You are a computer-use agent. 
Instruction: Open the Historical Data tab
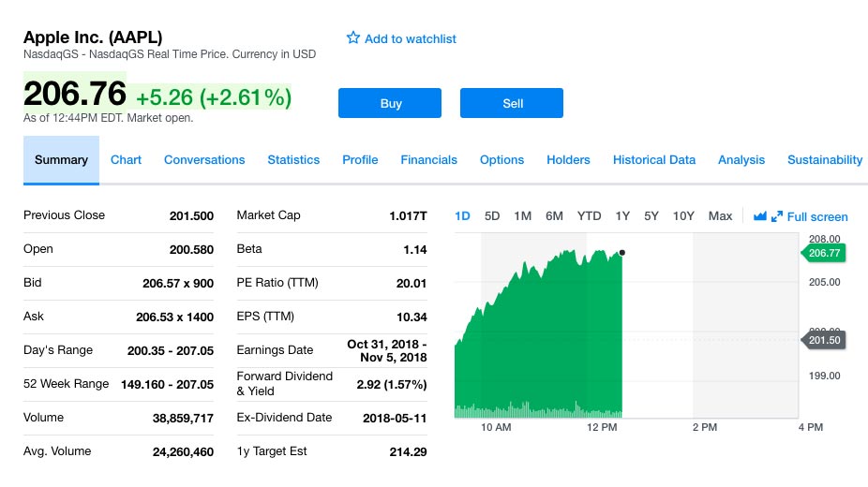point(653,160)
